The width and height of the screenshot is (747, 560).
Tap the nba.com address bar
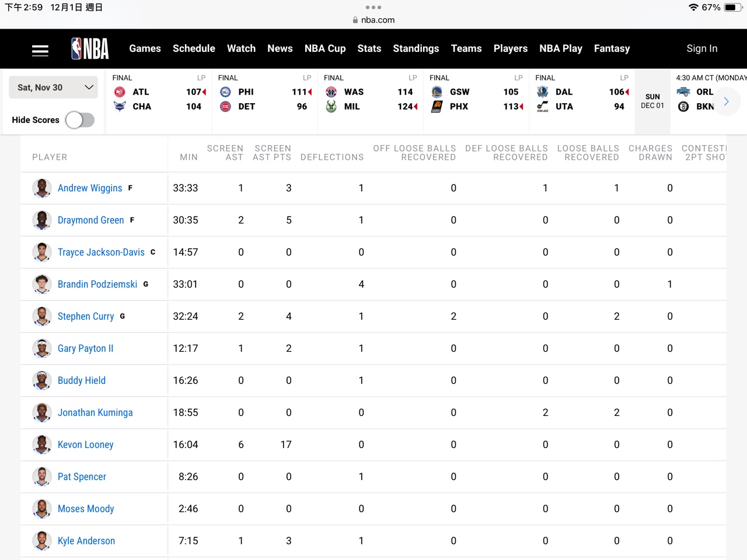click(x=373, y=20)
